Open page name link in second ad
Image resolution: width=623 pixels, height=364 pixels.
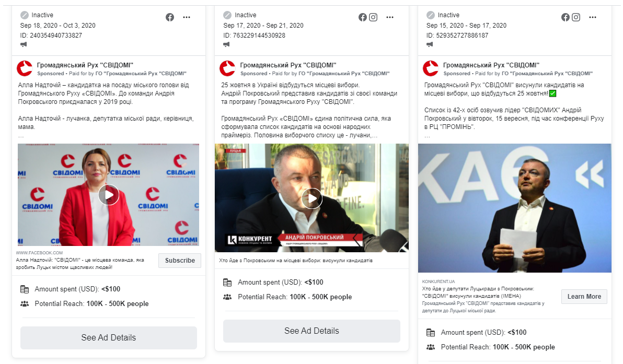[x=288, y=65]
